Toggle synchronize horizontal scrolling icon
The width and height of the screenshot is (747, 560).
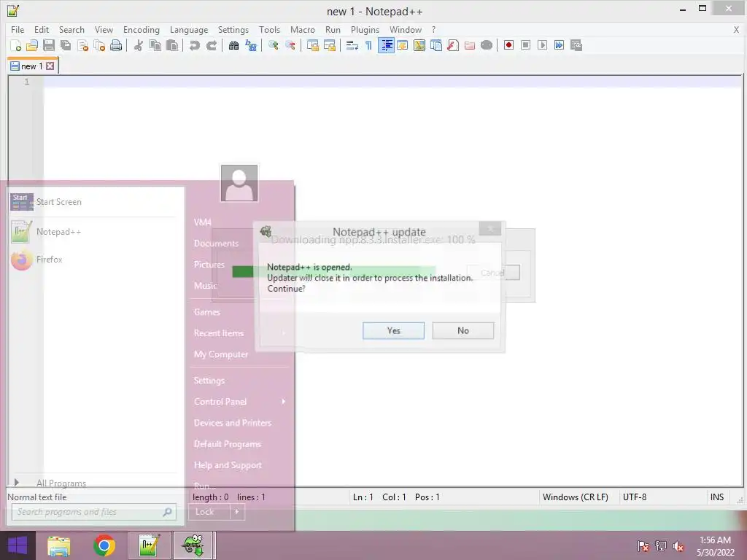coord(330,45)
